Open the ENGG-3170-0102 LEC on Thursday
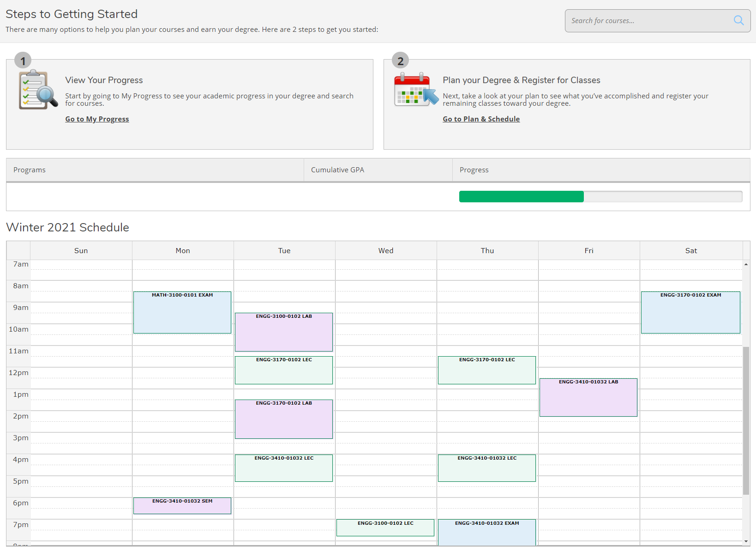The image size is (756, 552). point(486,370)
